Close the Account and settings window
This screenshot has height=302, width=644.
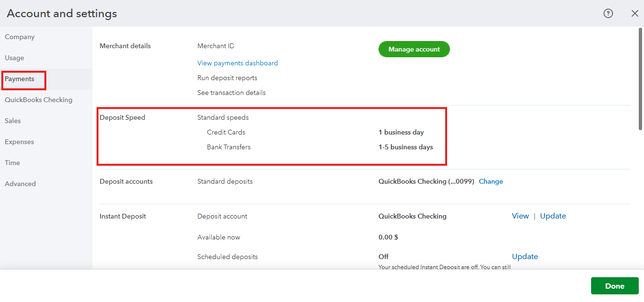634,13
